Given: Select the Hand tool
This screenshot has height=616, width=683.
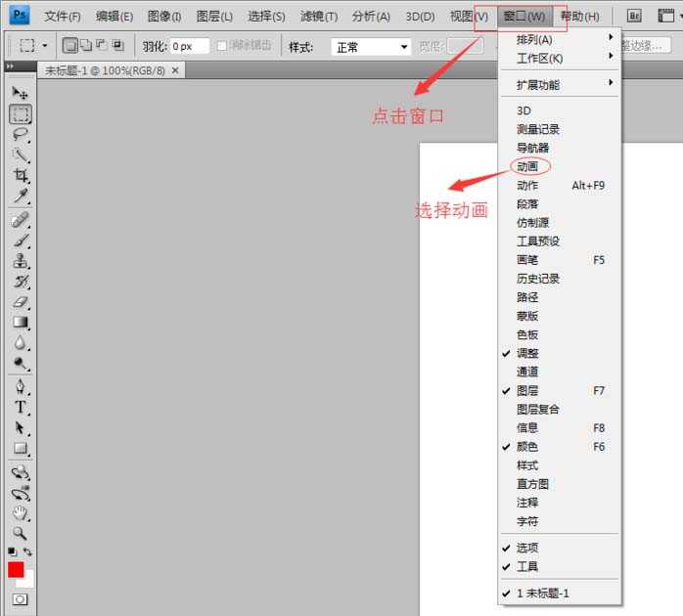Looking at the screenshot, I should (x=20, y=513).
